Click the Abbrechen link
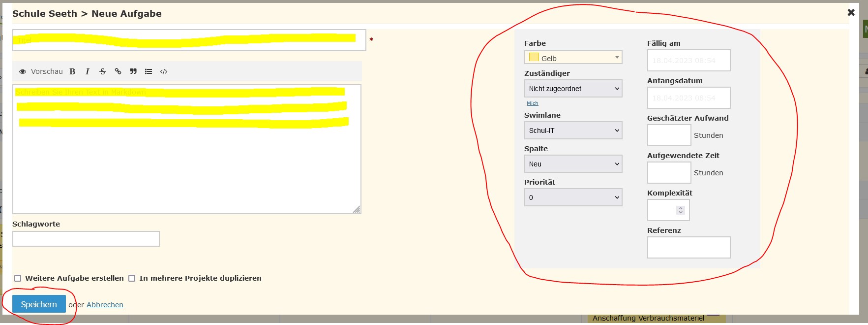868x325 pixels. point(105,305)
